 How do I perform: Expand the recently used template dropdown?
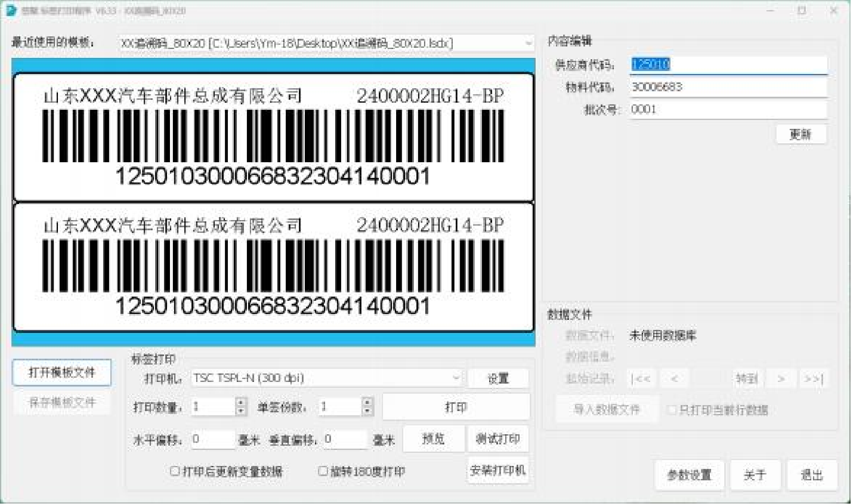528,43
